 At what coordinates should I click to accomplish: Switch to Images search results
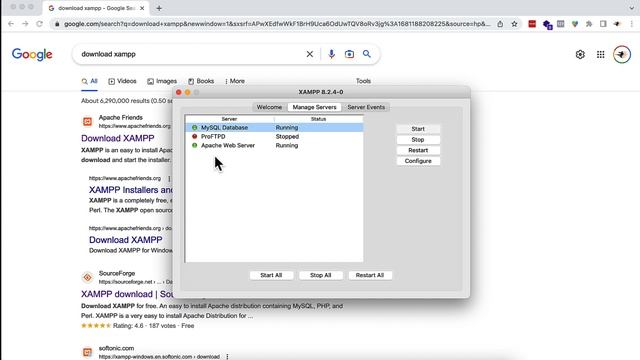pos(162,81)
